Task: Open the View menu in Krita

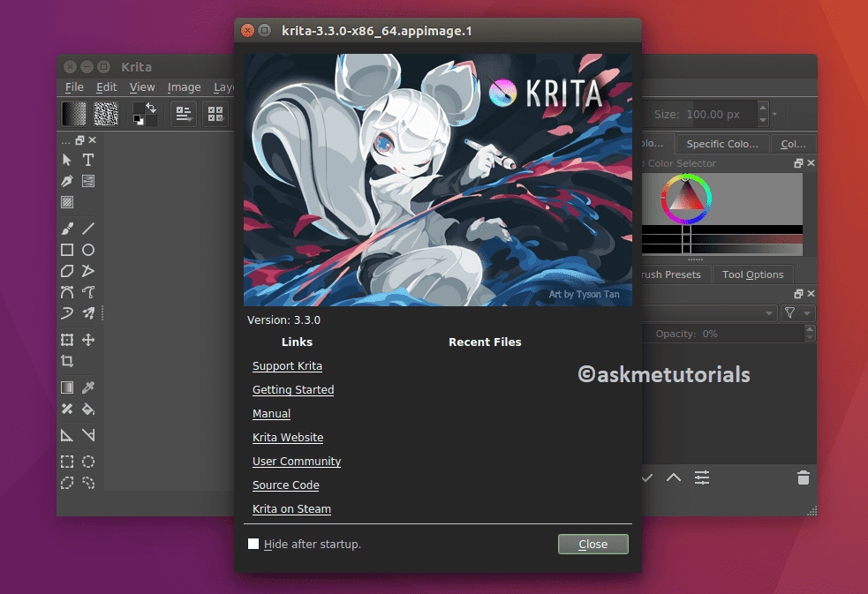Action: click(x=142, y=86)
